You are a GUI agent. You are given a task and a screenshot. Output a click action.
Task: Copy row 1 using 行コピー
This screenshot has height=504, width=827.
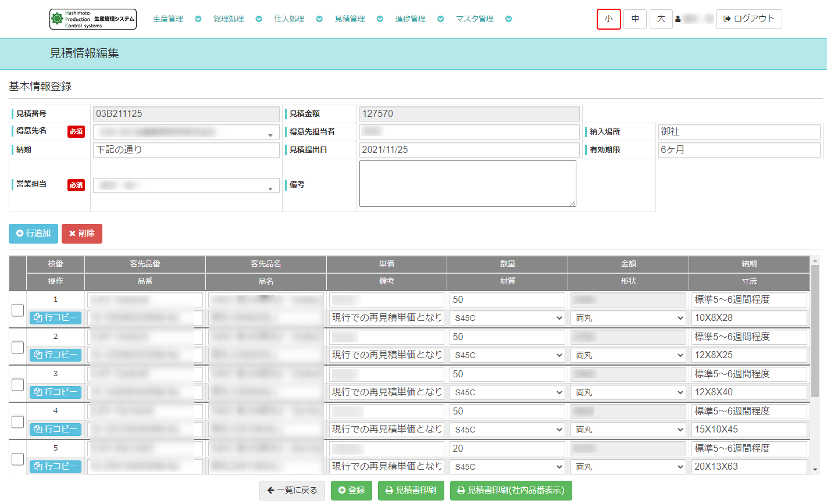(x=55, y=318)
